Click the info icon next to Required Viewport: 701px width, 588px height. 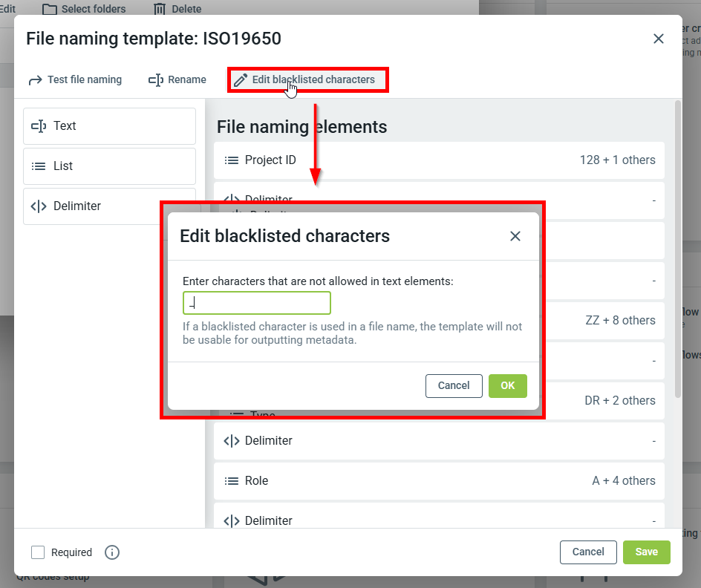coord(112,552)
